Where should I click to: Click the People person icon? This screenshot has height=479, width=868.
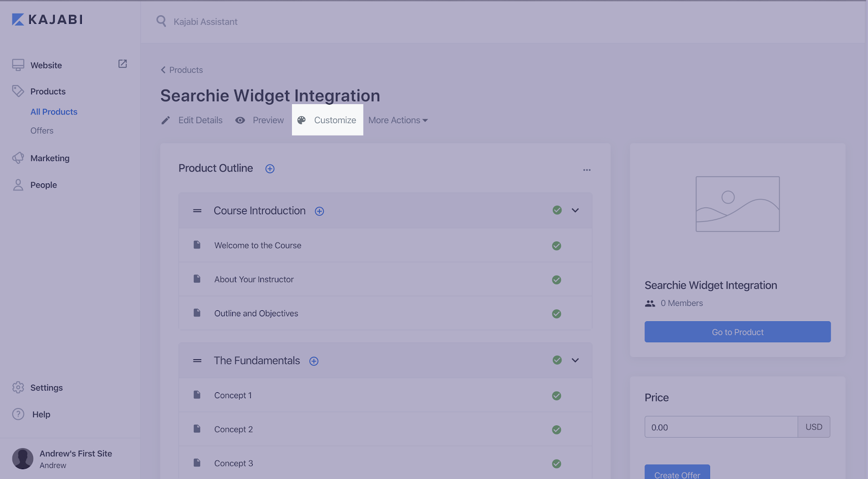[x=18, y=185]
